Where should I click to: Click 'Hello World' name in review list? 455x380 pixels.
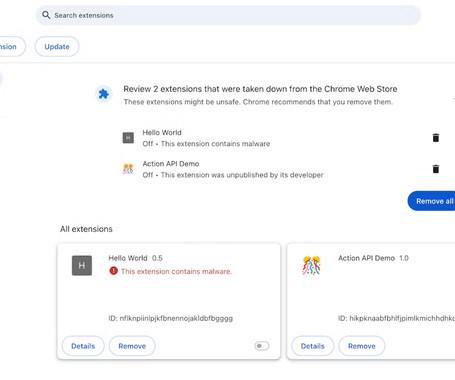tap(162, 133)
